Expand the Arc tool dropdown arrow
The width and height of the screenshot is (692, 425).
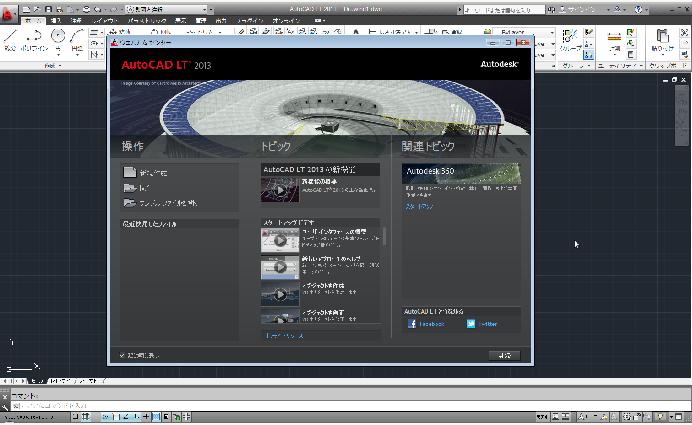[77, 53]
